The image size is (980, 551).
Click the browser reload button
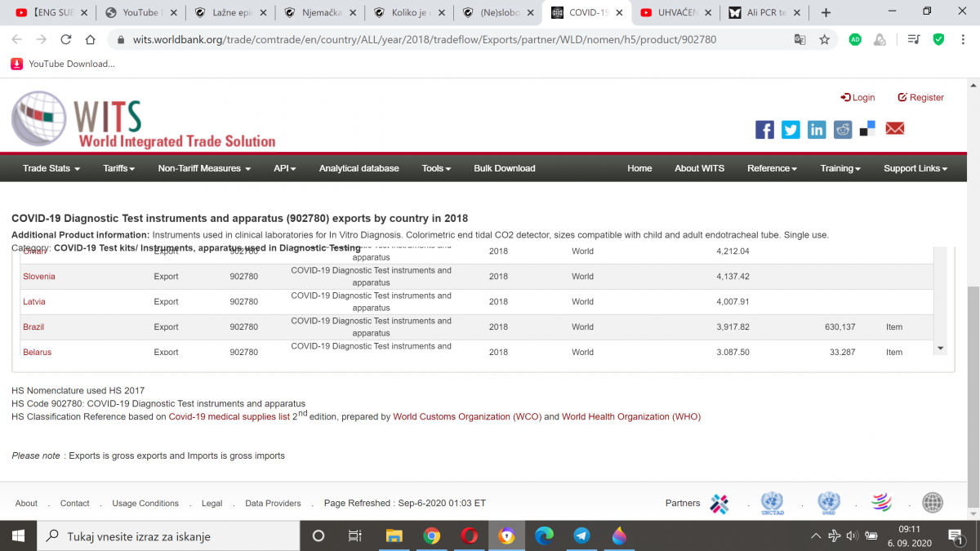click(66, 39)
